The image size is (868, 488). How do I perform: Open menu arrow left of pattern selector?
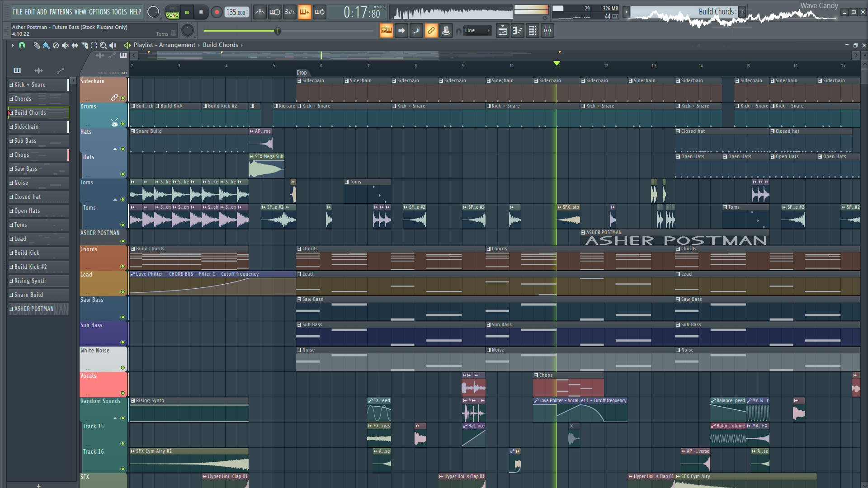(x=626, y=12)
